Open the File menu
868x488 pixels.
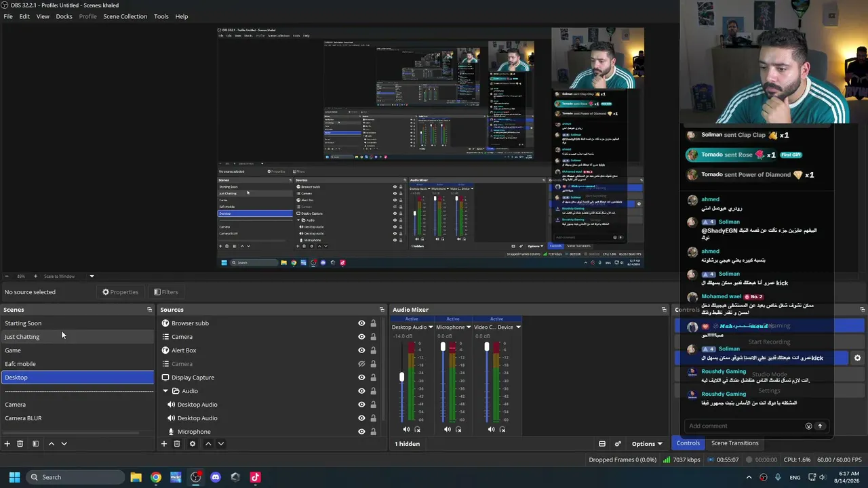pyautogui.click(x=8, y=16)
